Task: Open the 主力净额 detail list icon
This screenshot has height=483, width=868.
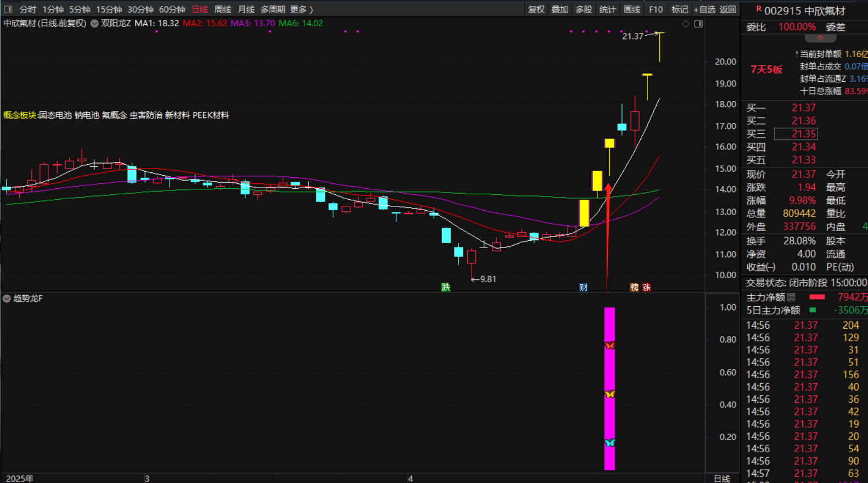Action: click(x=791, y=297)
